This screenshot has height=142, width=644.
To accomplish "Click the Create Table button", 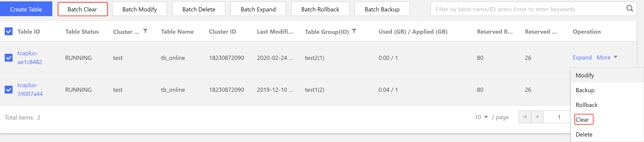I will tap(26, 9).
